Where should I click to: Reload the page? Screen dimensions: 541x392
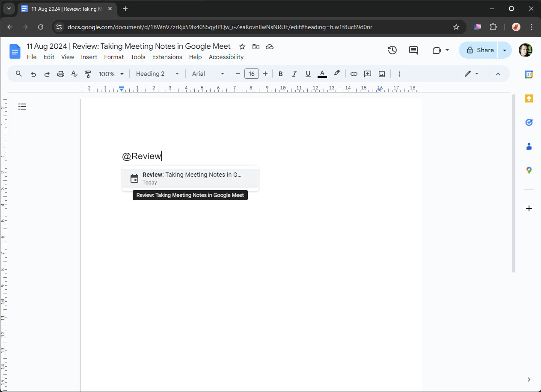click(41, 27)
